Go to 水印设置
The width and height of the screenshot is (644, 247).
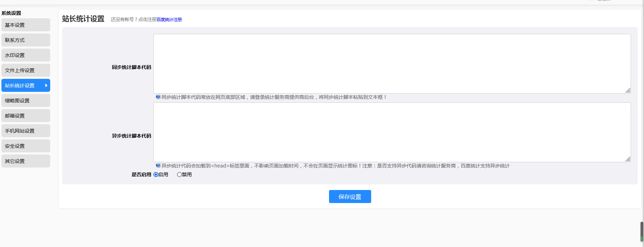point(26,55)
